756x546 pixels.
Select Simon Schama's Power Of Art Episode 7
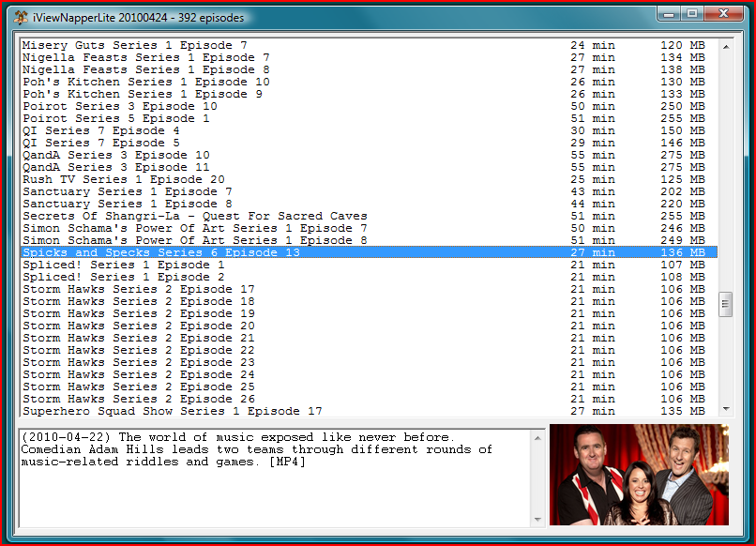pos(370,228)
